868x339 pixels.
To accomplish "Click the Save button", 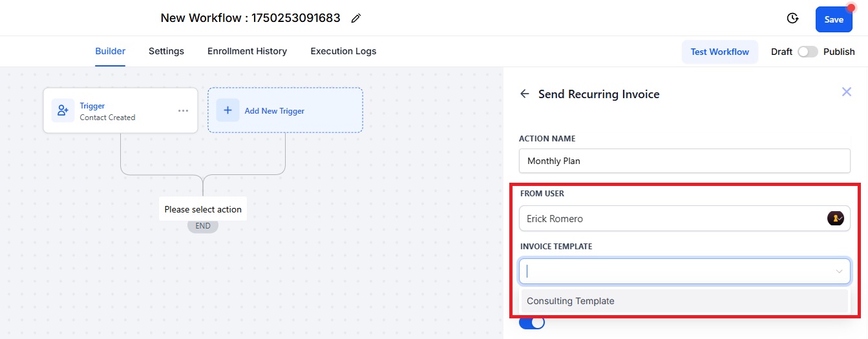I will click(834, 19).
